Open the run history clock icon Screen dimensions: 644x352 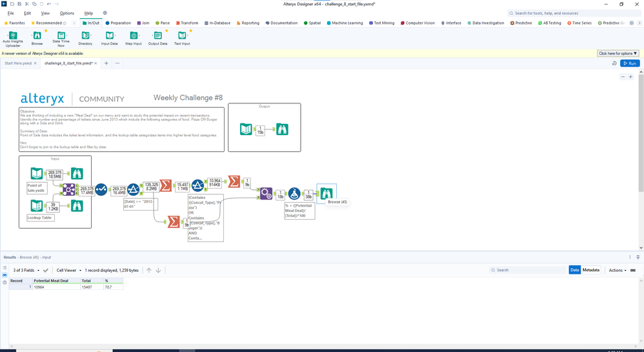(x=614, y=63)
